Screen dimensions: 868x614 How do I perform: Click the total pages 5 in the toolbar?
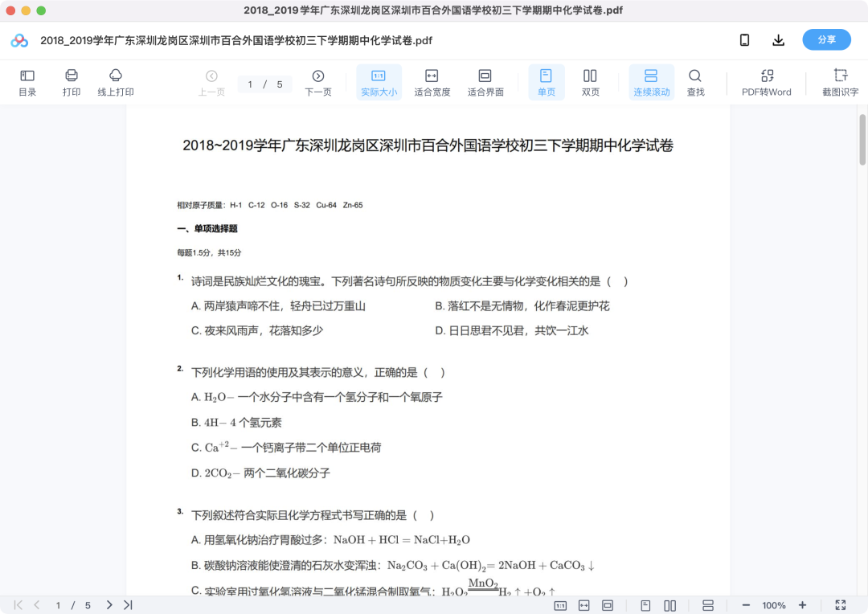tap(280, 84)
